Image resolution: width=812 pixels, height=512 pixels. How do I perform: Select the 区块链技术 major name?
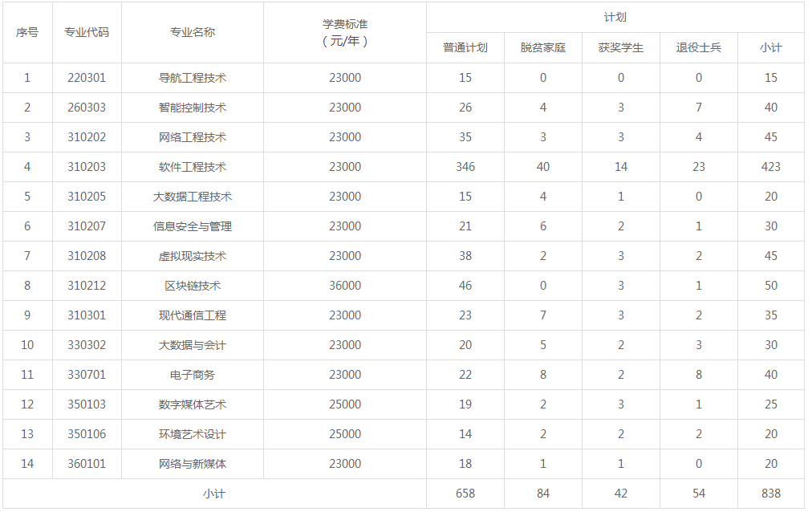[x=193, y=286]
